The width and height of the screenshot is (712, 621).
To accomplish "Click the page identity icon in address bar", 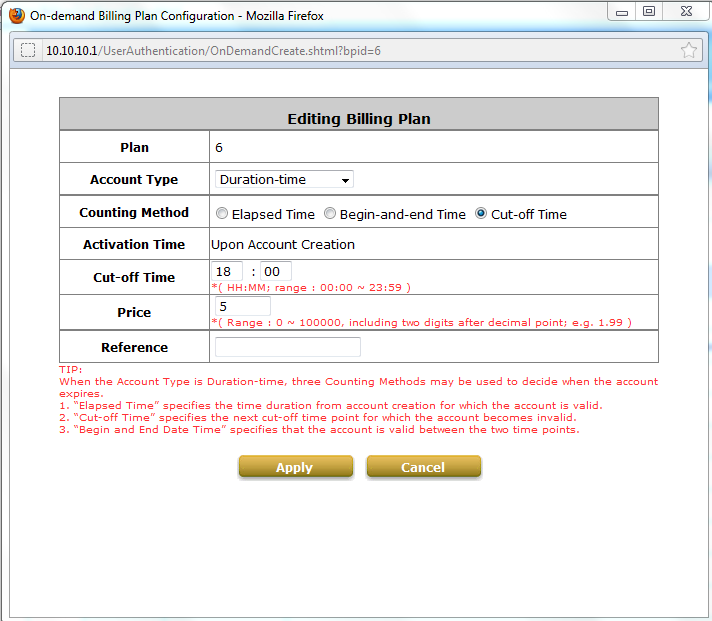I will [x=28, y=50].
